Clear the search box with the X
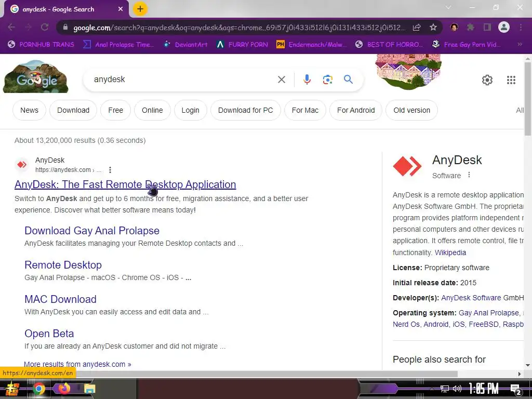The width and height of the screenshot is (532, 399). click(x=282, y=79)
